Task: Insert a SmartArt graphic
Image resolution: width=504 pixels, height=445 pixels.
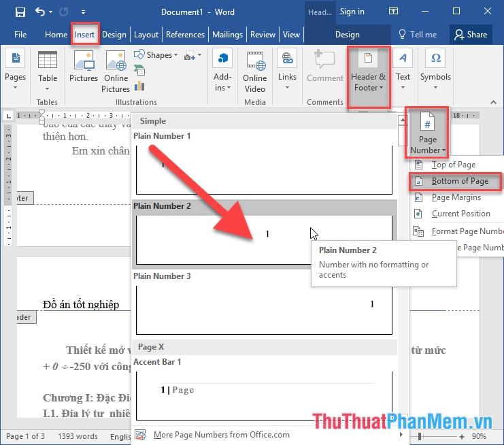Action: 139,70
